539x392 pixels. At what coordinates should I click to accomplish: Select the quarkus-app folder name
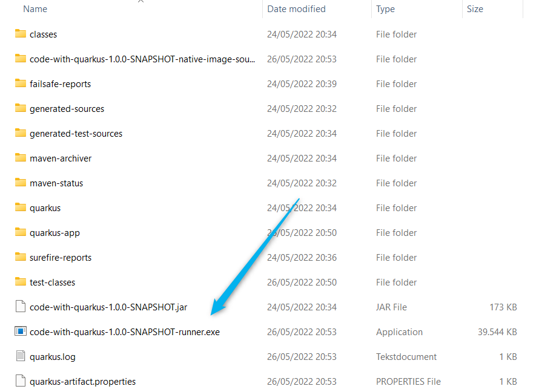tap(55, 233)
